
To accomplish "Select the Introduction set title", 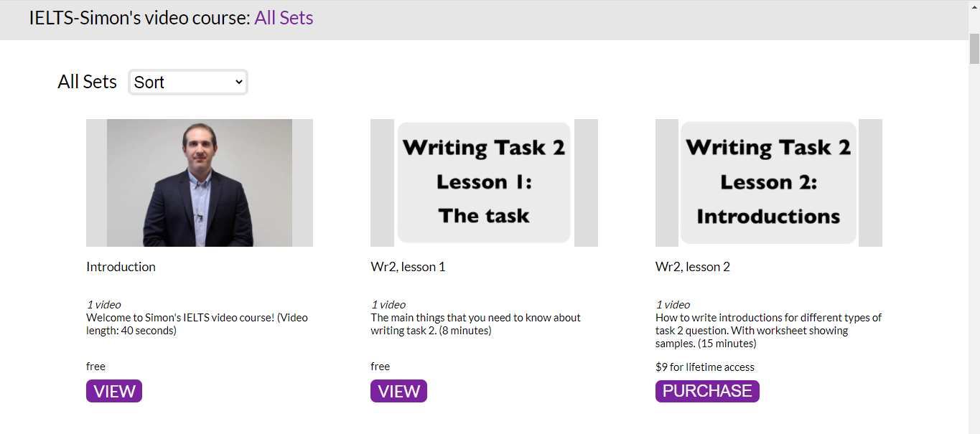I will tap(121, 267).
